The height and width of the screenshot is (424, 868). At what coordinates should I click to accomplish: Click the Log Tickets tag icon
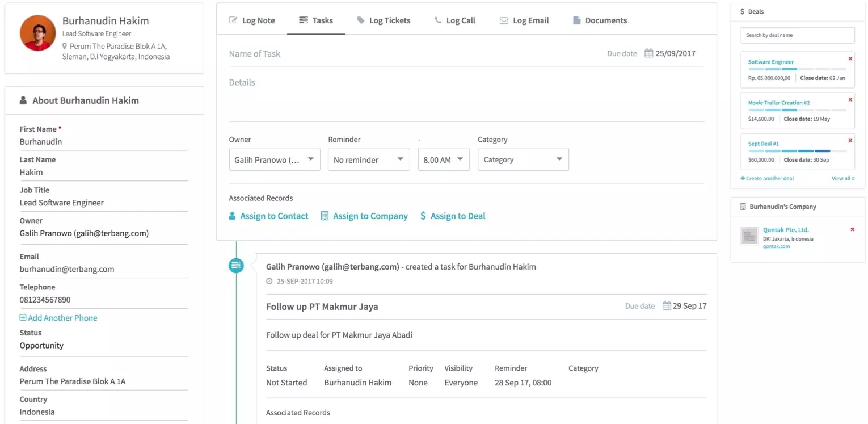click(x=361, y=20)
